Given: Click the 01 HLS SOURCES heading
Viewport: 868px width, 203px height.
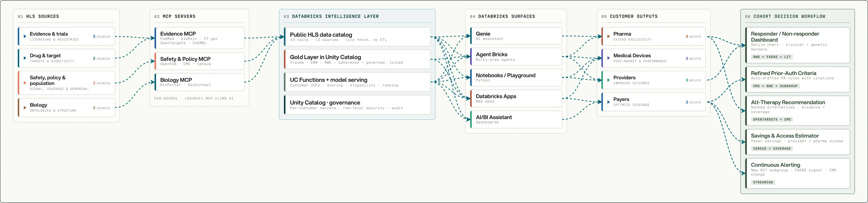Looking at the screenshot, I should click(38, 17).
